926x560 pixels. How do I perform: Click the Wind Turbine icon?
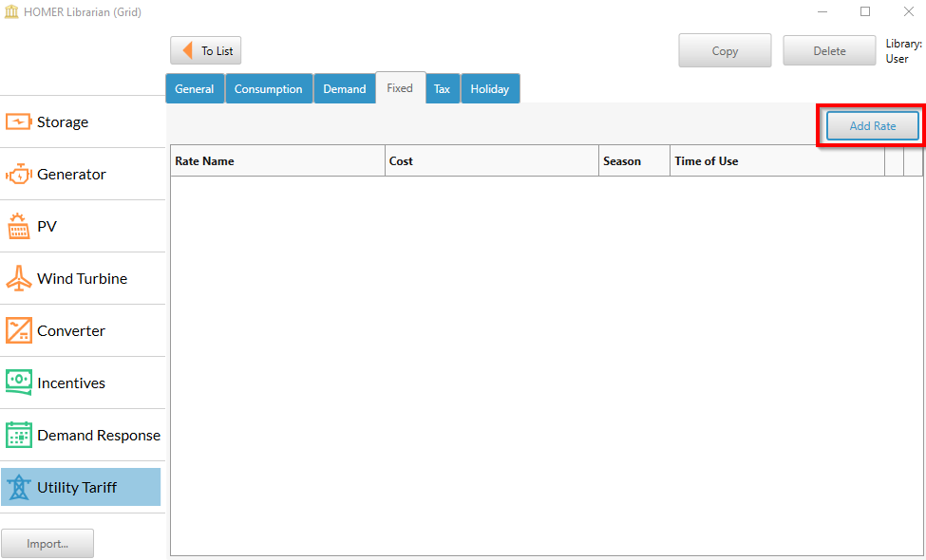coord(19,279)
